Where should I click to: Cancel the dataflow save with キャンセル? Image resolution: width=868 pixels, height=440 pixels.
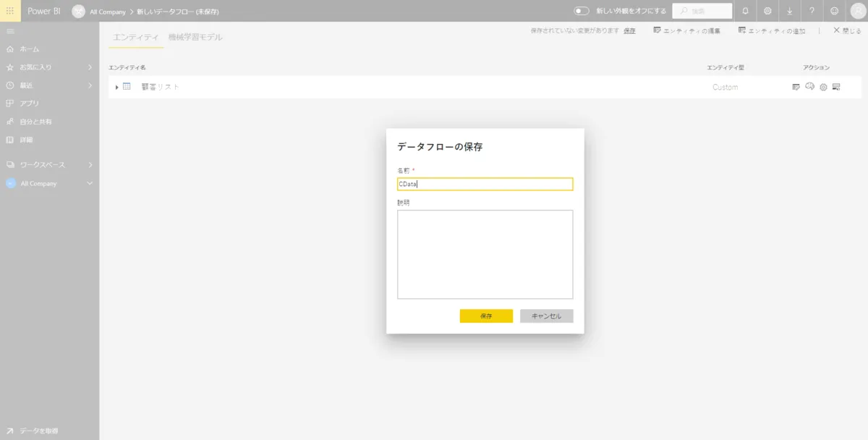[546, 316]
